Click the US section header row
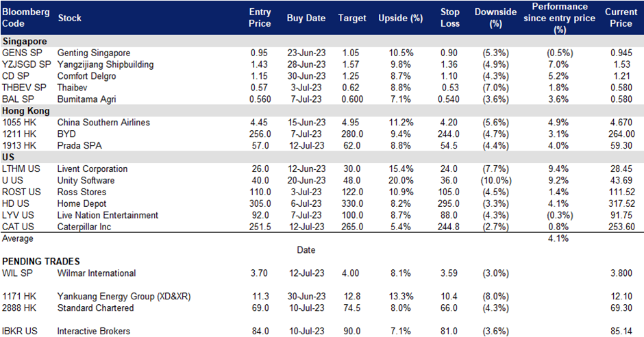Screen dimensions: 644x337 click(x=322, y=158)
